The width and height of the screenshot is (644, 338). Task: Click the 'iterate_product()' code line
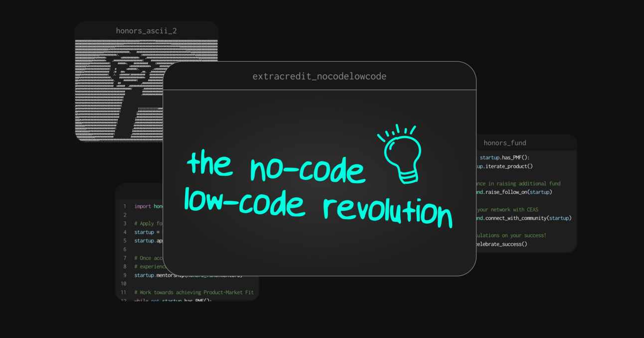click(x=504, y=167)
